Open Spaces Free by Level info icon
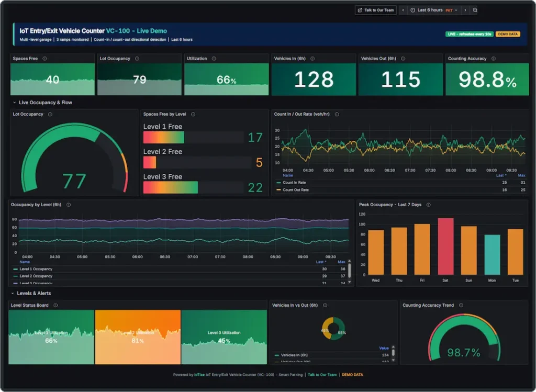This screenshot has height=392, width=536. click(193, 114)
